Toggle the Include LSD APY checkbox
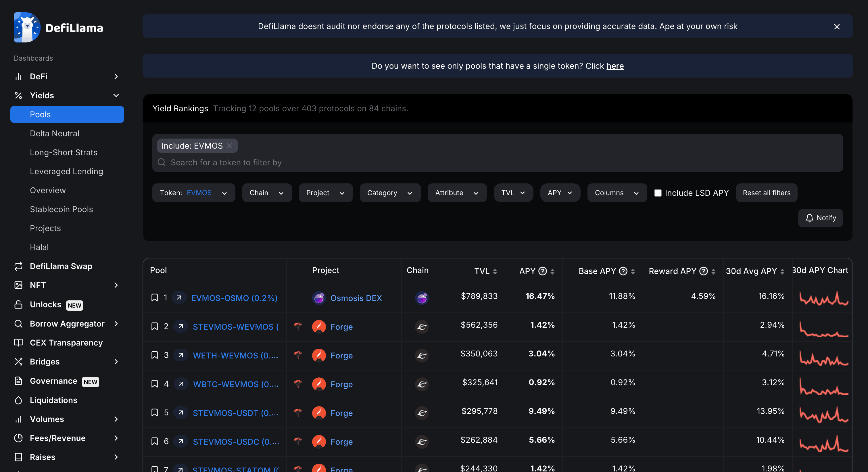Image resolution: width=868 pixels, height=472 pixels. tap(657, 193)
